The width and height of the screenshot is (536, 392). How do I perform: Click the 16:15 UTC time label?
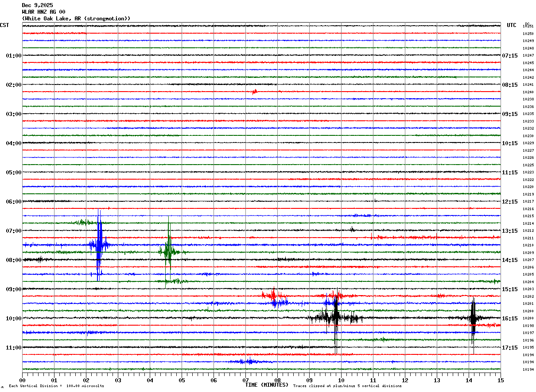pyautogui.click(x=510, y=319)
